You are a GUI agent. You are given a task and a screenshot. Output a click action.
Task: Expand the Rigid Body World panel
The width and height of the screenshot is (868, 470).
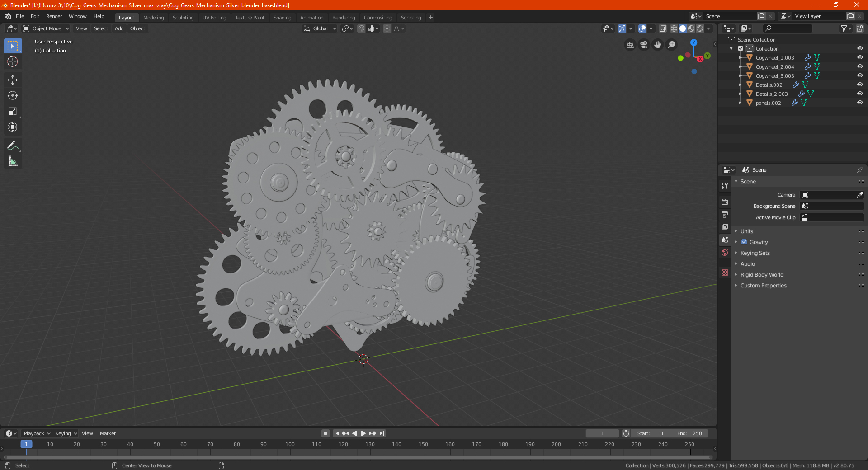[762, 274]
